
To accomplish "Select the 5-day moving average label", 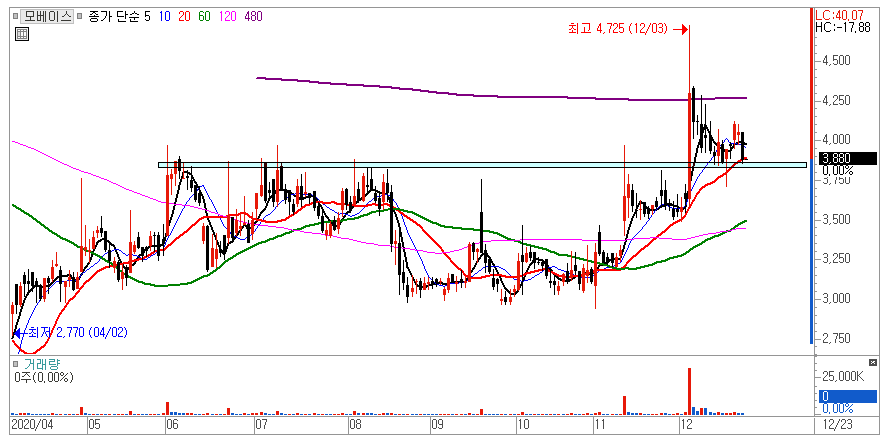I will pyautogui.click(x=148, y=16).
